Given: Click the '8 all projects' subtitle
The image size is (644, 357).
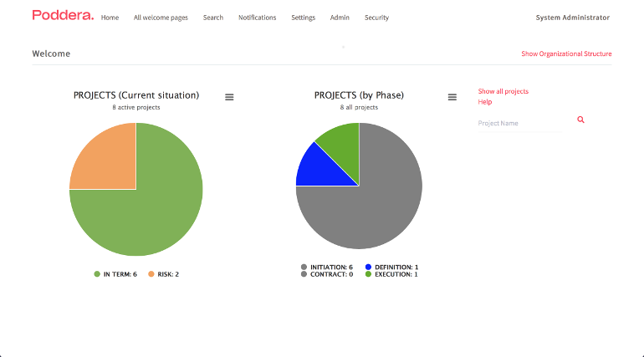Looking at the screenshot, I should click(359, 108).
